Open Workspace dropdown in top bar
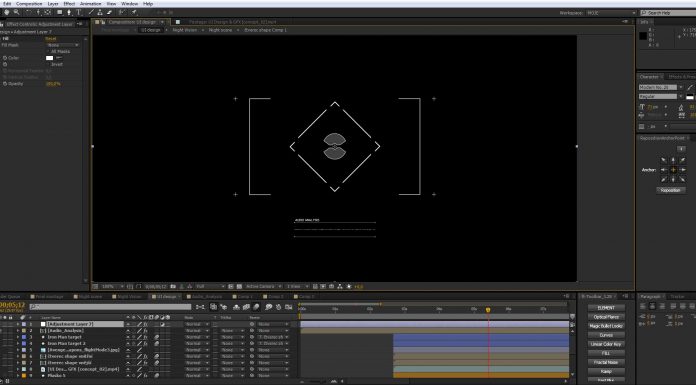Screen dimensions: 696x385 coord(611,13)
